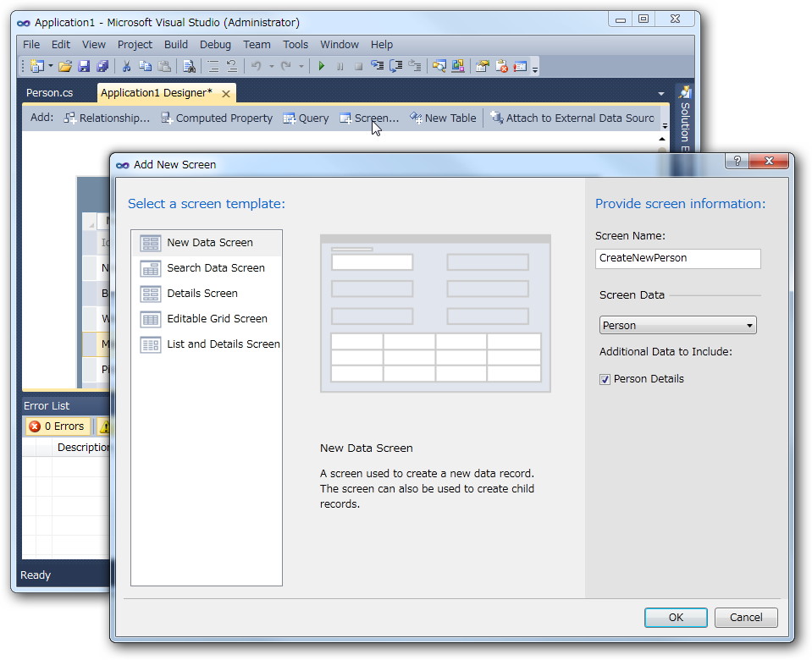Click the Save toolbar icon

pyautogui.click(x=84, y=66)
